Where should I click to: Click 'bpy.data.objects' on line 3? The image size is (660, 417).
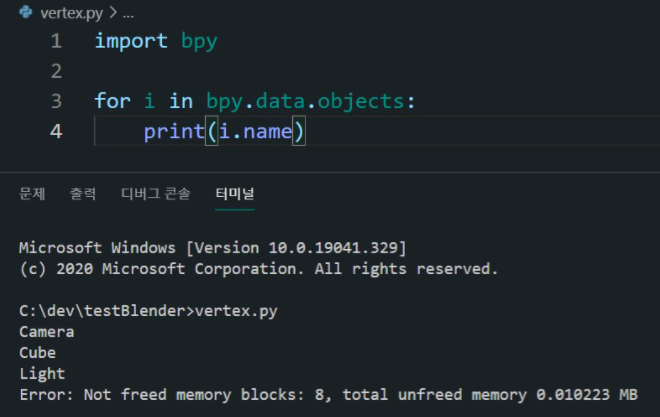(305, 102)
